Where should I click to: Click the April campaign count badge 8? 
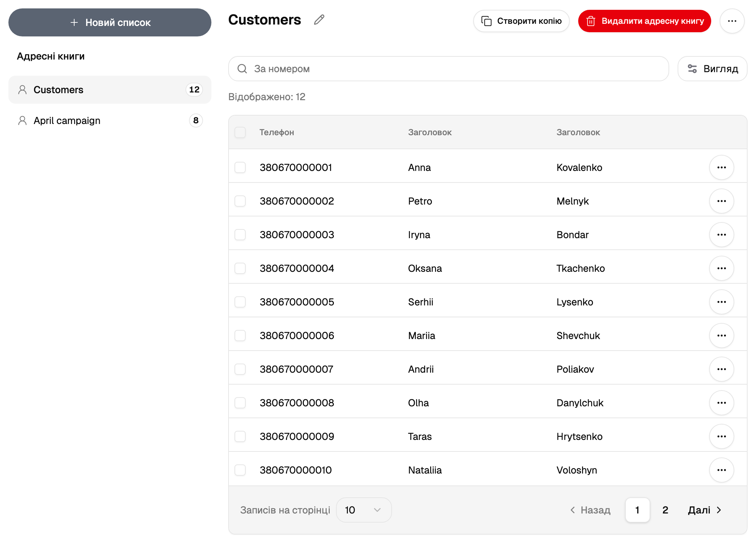[x=196, y=120]
